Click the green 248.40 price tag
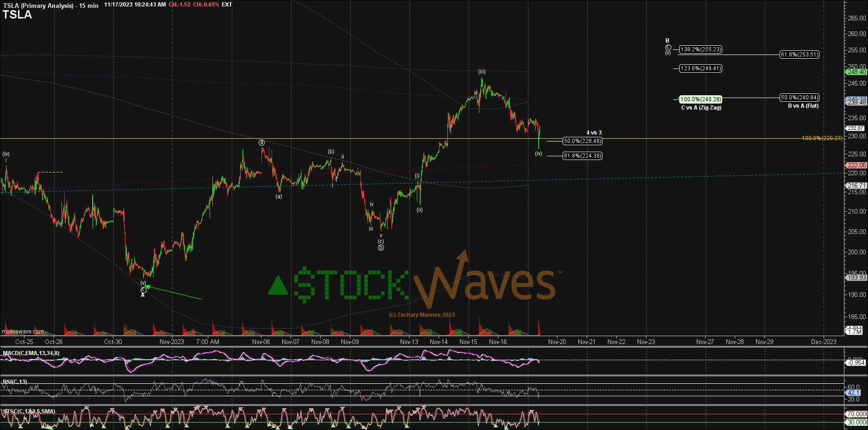 click(x=856, y=72)
